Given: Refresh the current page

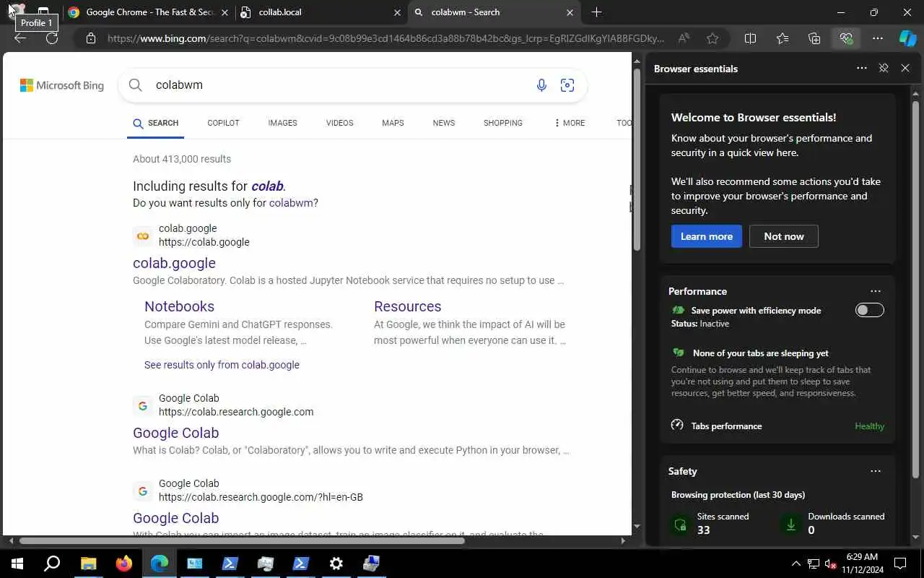Looking at the screenshot, I should [x=52, y=38].
